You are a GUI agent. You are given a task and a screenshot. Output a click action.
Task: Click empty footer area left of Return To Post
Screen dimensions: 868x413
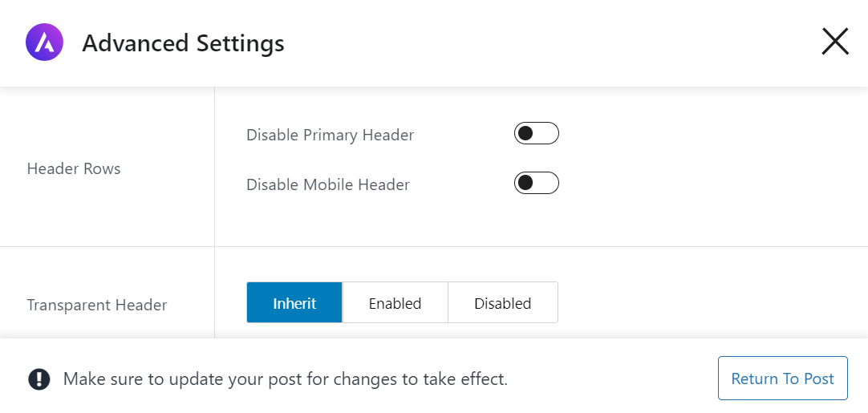618,379
